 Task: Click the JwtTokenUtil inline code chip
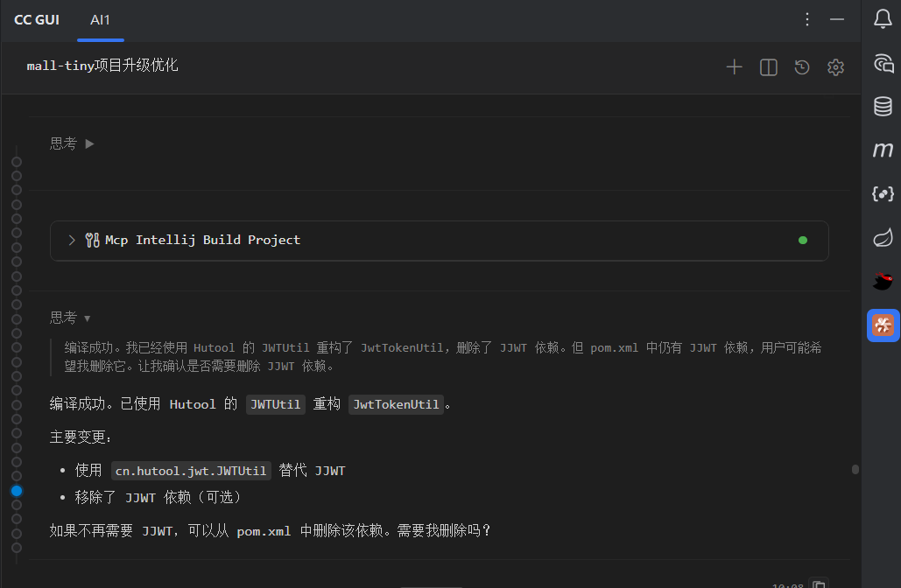(396, 404)
